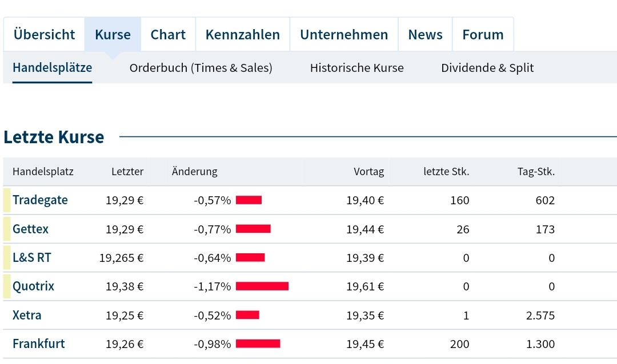Click the red change bar for Quotrix
The width and height of the screenshot is (617, 364).
click(x=262, y=286)
